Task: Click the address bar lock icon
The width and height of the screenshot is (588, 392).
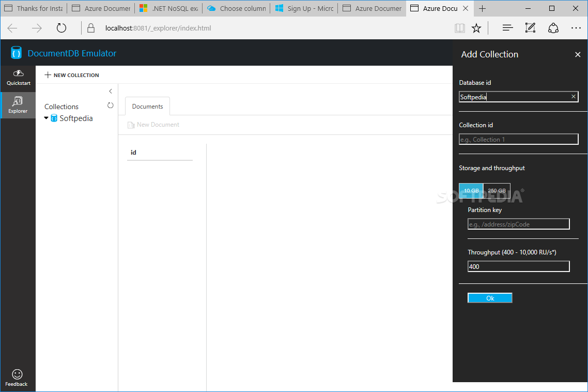Action: pos(91,28)
